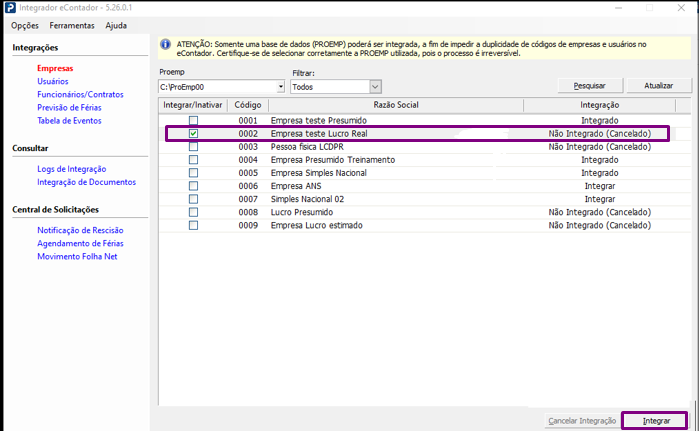Go to Usuários in the sidebar
The width and height of the screenshot is (699, 431).
tap(53, 81)
